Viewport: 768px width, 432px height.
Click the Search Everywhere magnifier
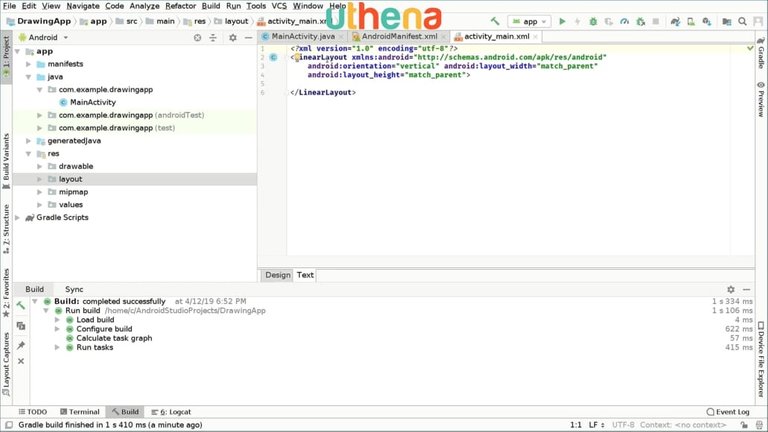coord(743,21)
